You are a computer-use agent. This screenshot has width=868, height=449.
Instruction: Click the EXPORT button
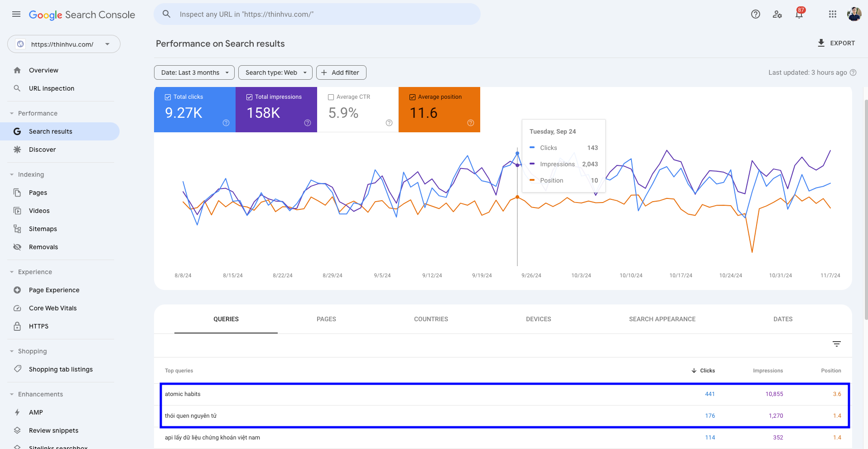coord(836,43)
